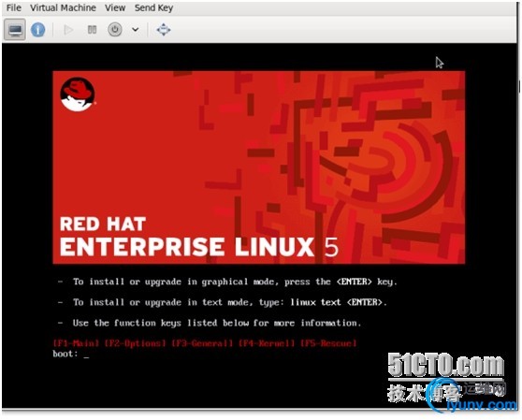The width and height of the screenshot is (522, 420).
Task: Open the View menu
Action: (115, 7)
